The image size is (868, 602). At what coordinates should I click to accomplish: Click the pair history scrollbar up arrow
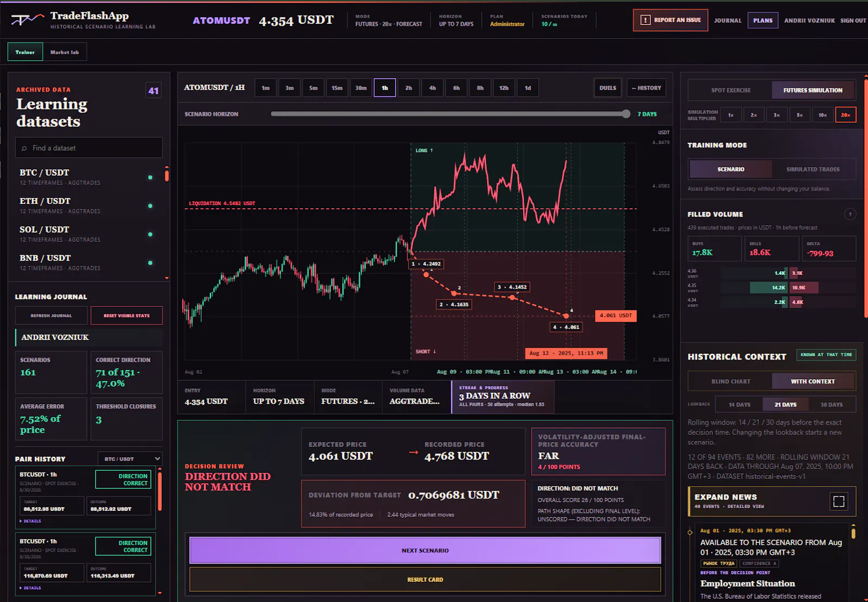(x=159, y=469)
